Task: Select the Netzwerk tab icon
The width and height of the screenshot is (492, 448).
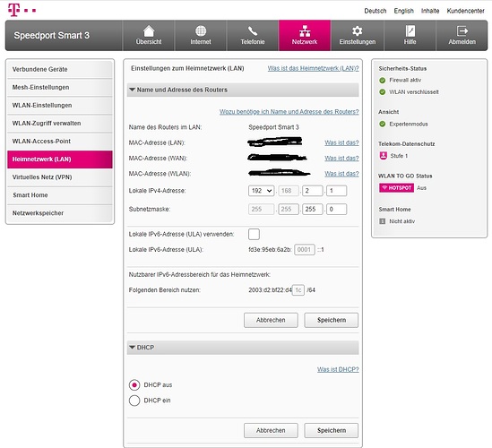Action: click(305, 36)
